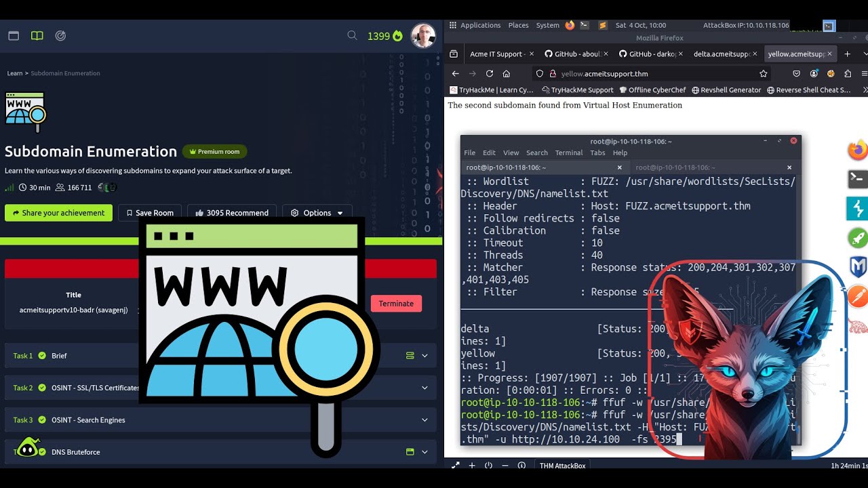Bookmark this page with star icon
868x488 pixels.
click(x=763, y=73)
